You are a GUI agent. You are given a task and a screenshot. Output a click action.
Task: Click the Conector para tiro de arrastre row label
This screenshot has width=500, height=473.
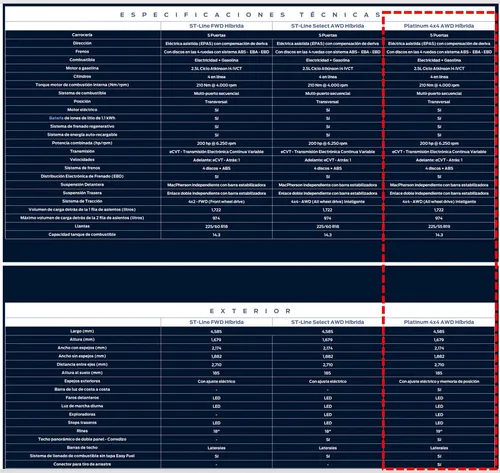point(82,464)
